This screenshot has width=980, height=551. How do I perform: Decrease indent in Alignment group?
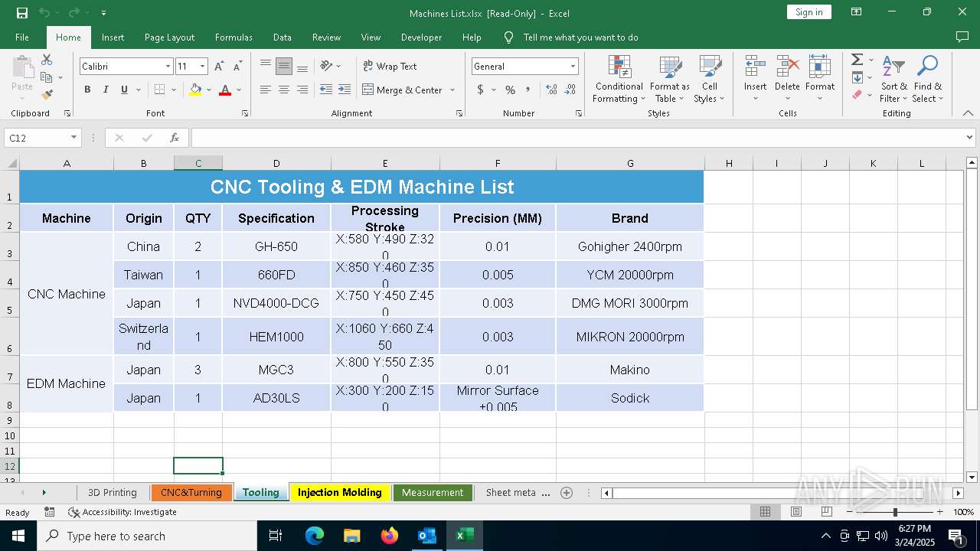(x=326, y=90)
